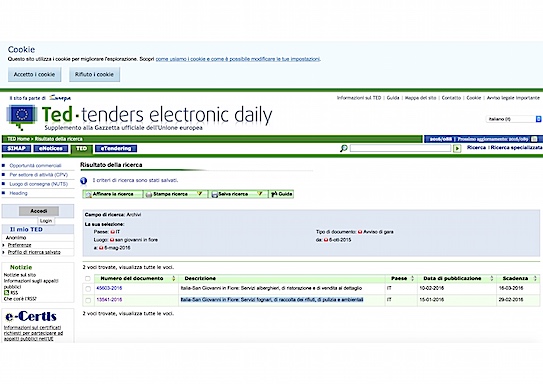This screenshot has height=384, width=543.
Task: Click the e-Certis logo
Action: [31, 316]
